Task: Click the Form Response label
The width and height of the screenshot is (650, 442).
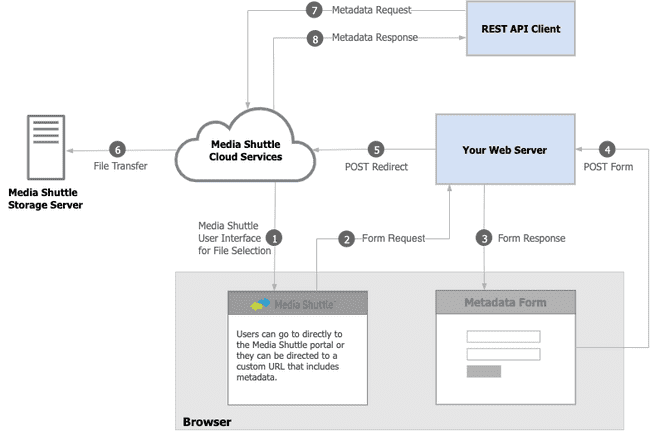Action: [x=531, y=238]
